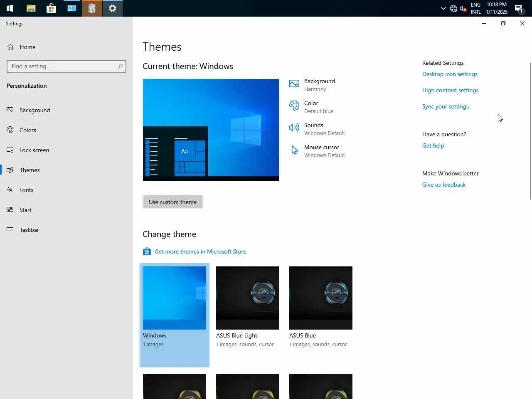This screenshot has width=532, height=399.
Task: Focus the Find a setting search box
Action: (x=66, y=66)
